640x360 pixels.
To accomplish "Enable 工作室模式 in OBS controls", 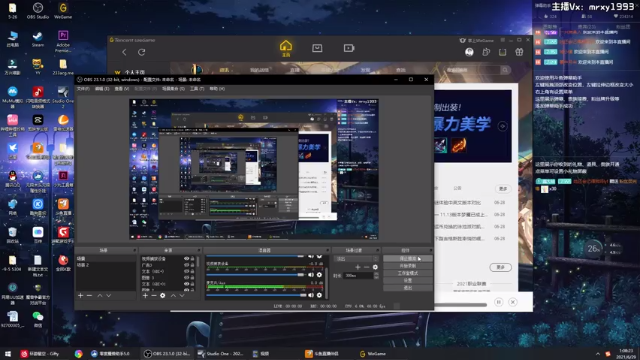I will (x=408, y=273).
